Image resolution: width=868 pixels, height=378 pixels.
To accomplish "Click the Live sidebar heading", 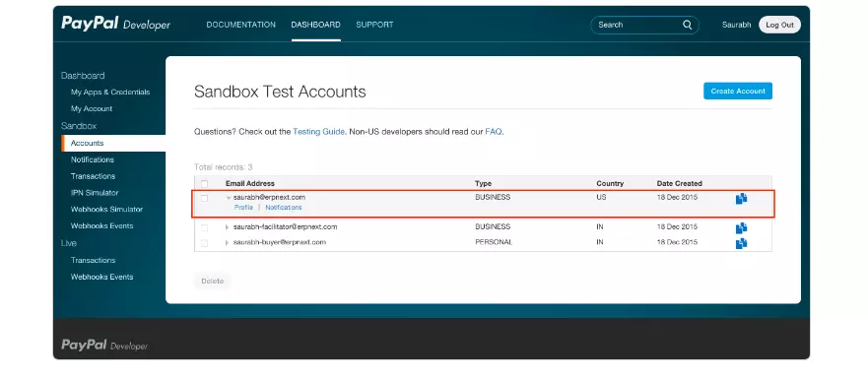I will tap(69, 243).
